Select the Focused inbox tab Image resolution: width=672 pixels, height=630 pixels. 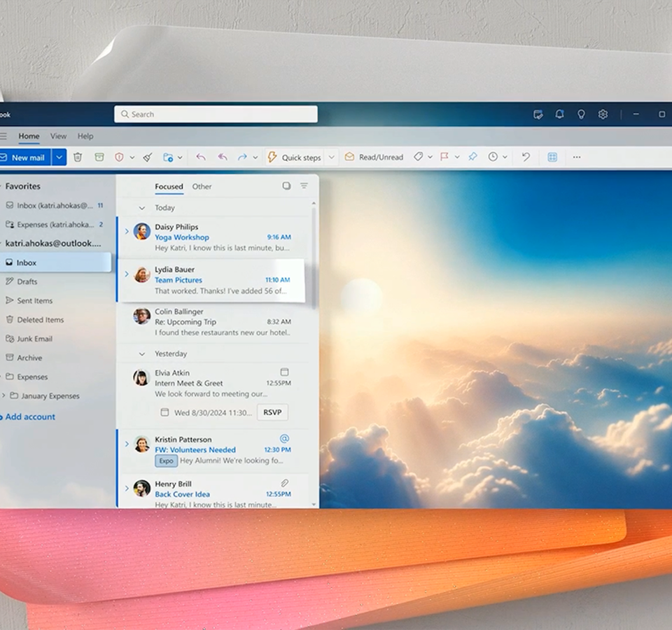[169, 186]
